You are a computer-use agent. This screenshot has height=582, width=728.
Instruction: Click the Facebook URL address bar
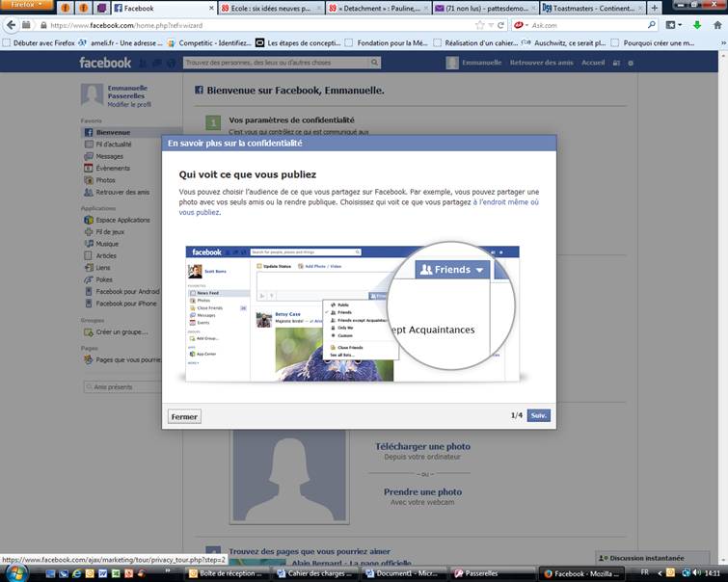click(260, 25)
